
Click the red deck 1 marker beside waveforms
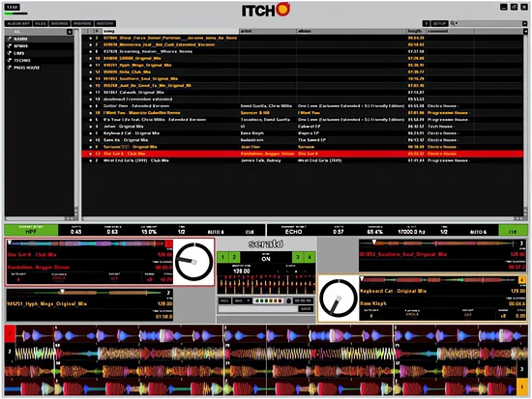tap(10, 334)
